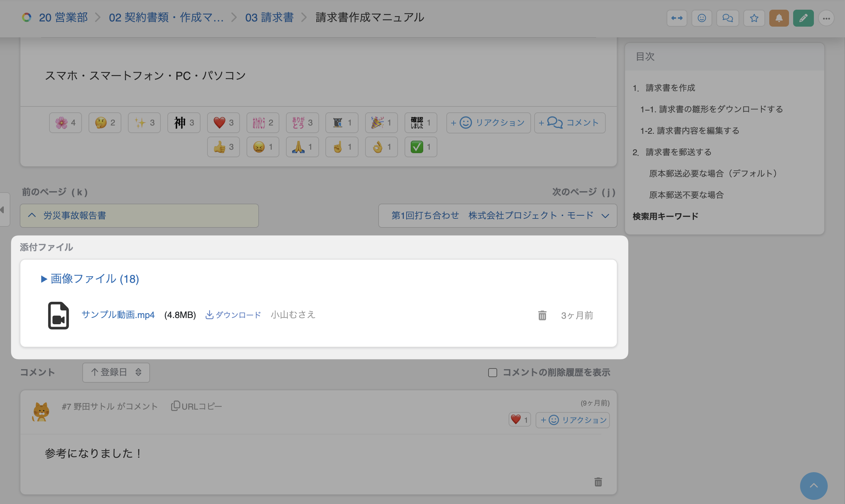Screen dimensions: 845x504
Task: Expand the 画像ファイル (18) section
Action: tap(90, 279)
